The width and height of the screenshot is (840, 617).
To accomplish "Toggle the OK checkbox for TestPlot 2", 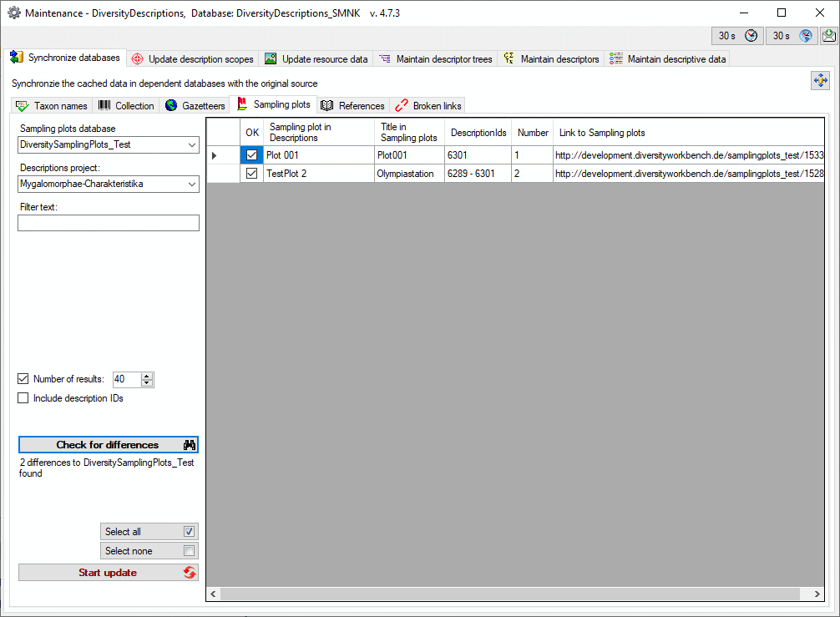I will [251, 174].
